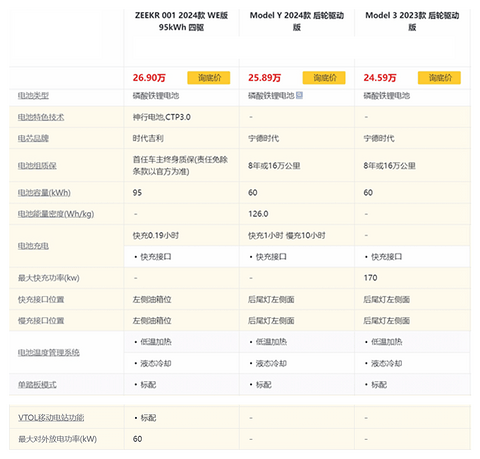Image resolution: width=480 pixels, height=459 pixels.
Task: Click 询底价 button for ZEEKR 001
Action: pos(209,78)
